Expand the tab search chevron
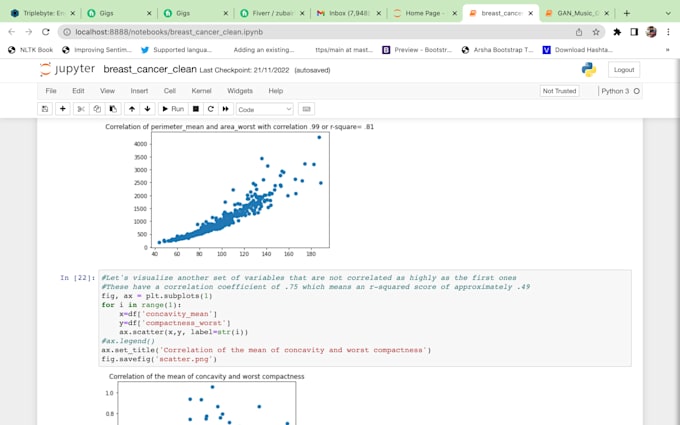The image size is (680, 425). click(668, 13)
